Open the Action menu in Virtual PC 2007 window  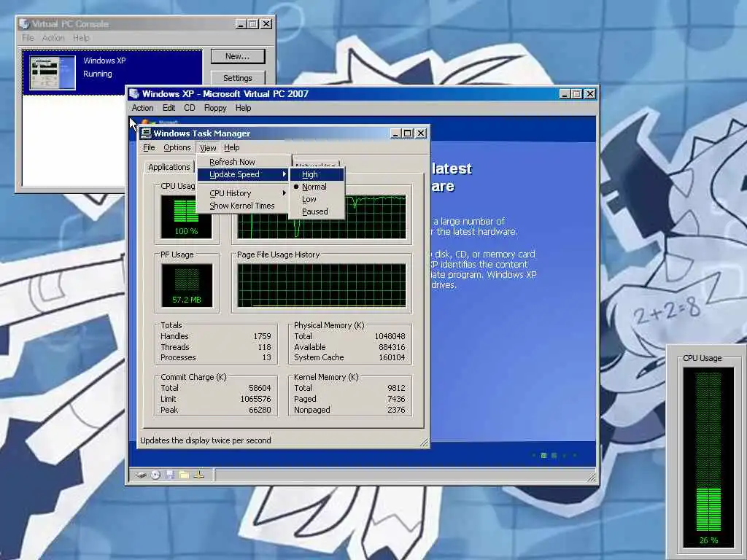[x=142, y=108]
